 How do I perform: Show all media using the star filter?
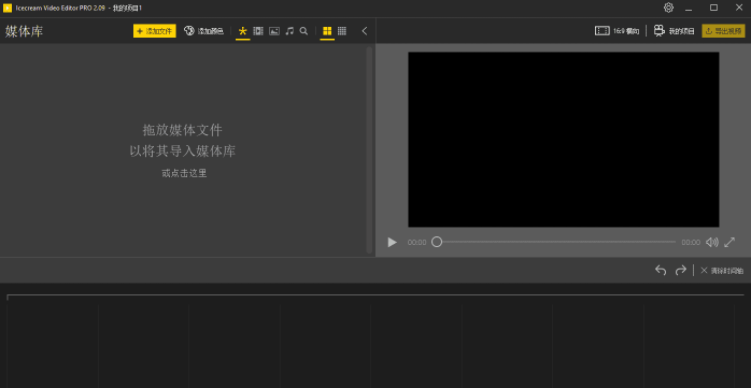point(243,31)
